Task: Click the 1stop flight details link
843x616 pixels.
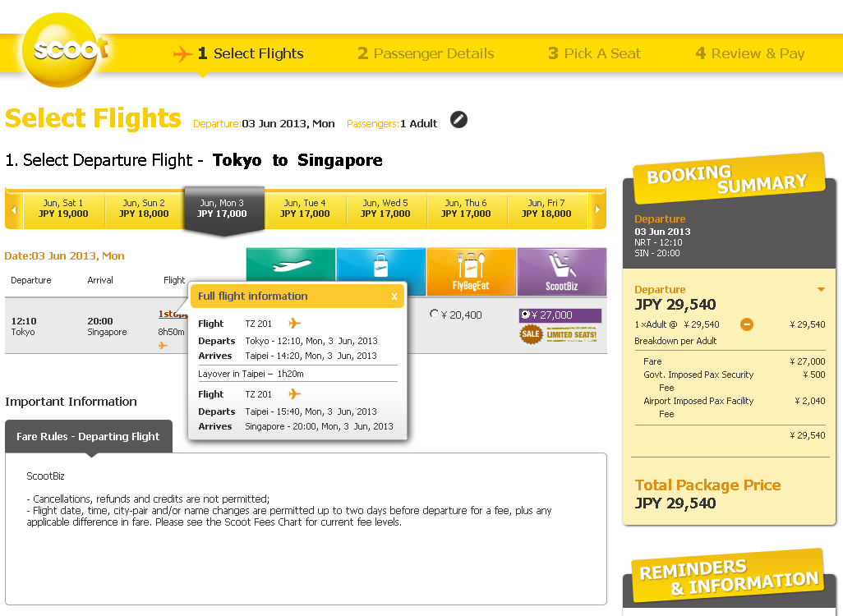Action: [171, 314]
